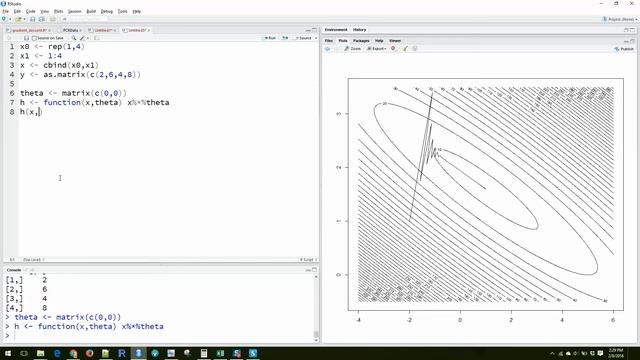Open Edge browser from taskbar
The width and height of the screenshot is (640, 360).
[x=57, y=353]
